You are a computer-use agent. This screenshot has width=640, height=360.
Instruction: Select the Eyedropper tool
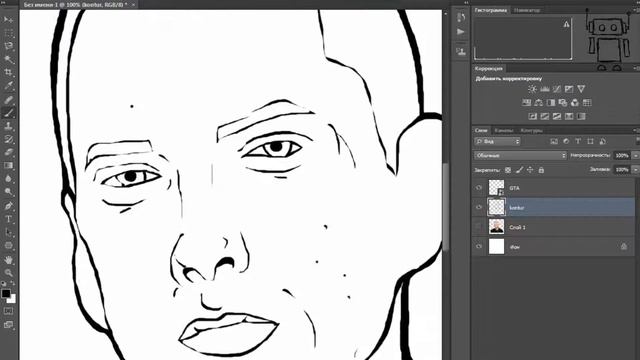(x=8, y=86)
